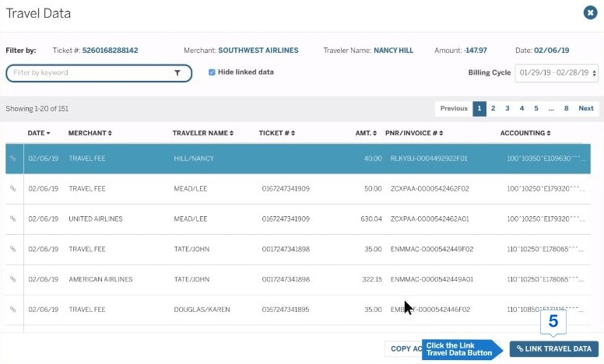Sort by AMT. column header
Screen dimensions: 604x364
click(x=366, y=133)
